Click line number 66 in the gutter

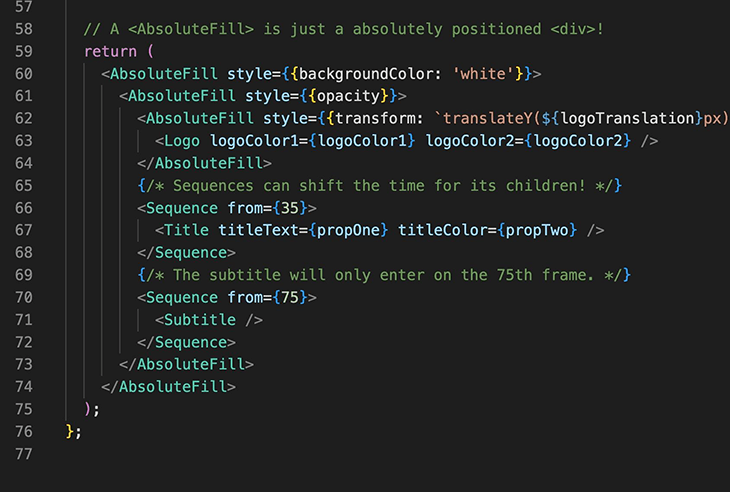click(24, 208)
